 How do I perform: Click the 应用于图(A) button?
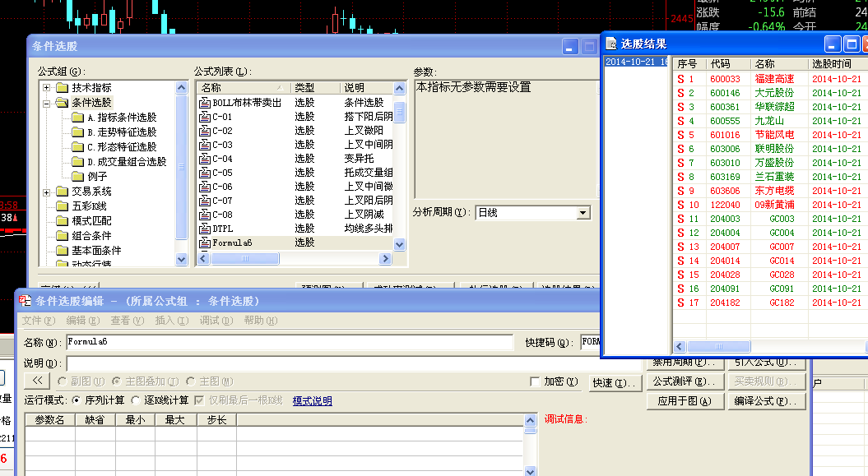pyautogui.click(x=685, y=401)
